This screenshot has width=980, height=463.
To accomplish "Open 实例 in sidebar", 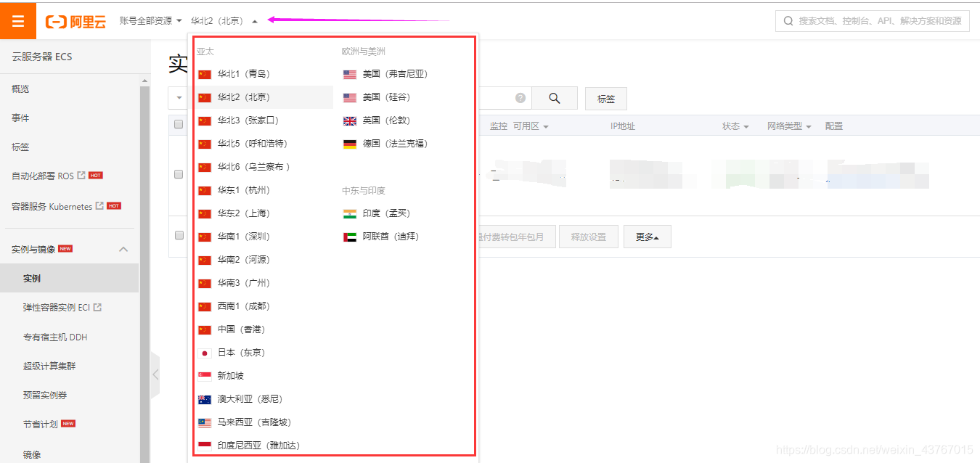I will click(69, 278).
